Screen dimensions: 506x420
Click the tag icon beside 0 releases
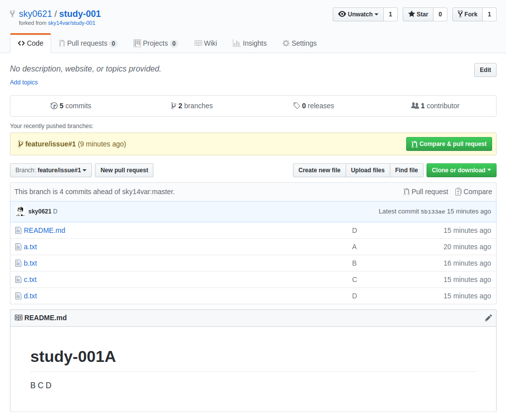296,105
